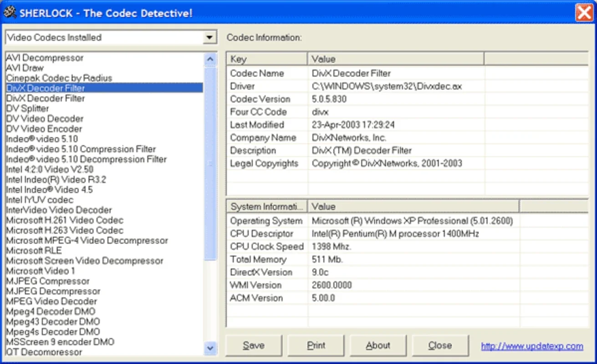
Task: Click the Operating System value cell
Action: [413, 221]
